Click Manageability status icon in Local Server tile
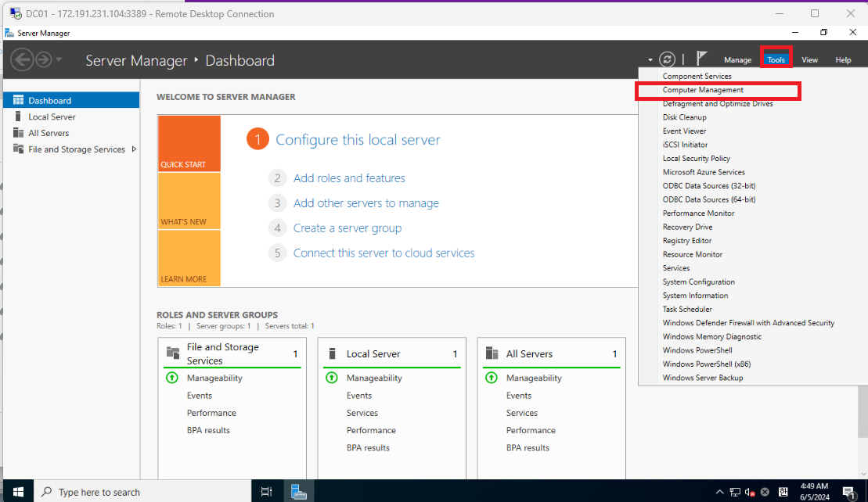This screenshot has height=502, width=868. click(332, 378)
